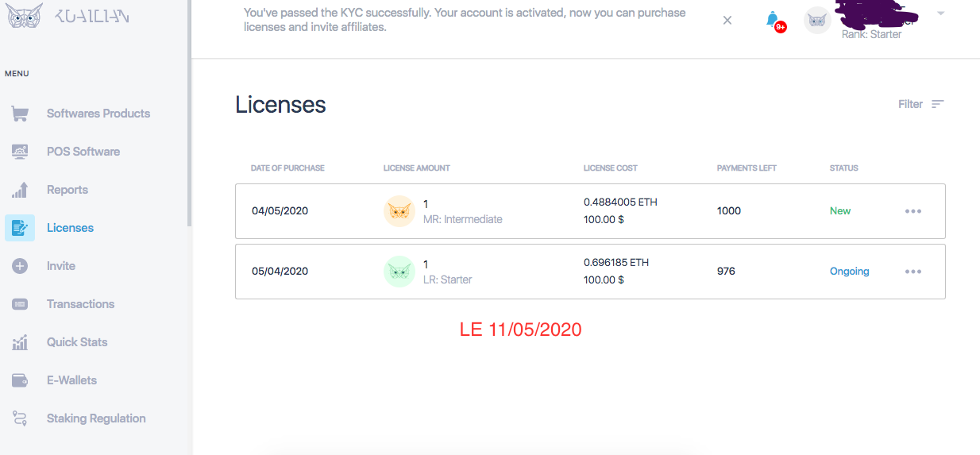Click the Staking Regulation route icon

coord(20,418)
